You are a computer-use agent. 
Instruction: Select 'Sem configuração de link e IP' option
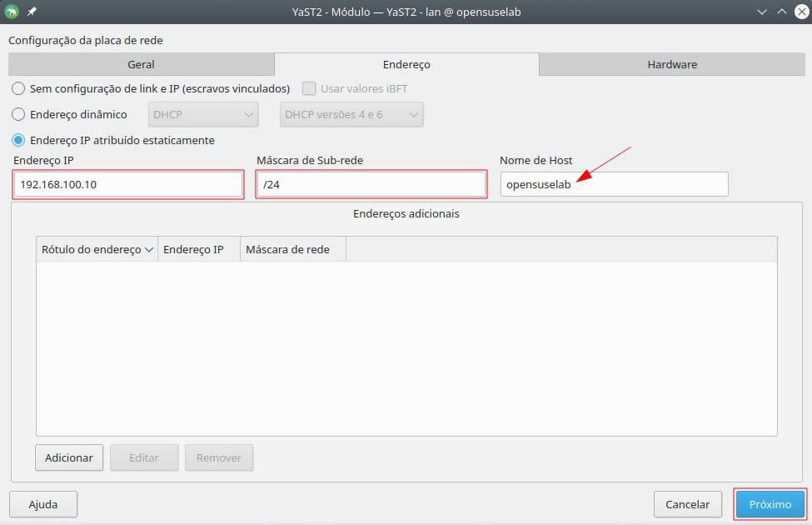[x=18, y=88]
